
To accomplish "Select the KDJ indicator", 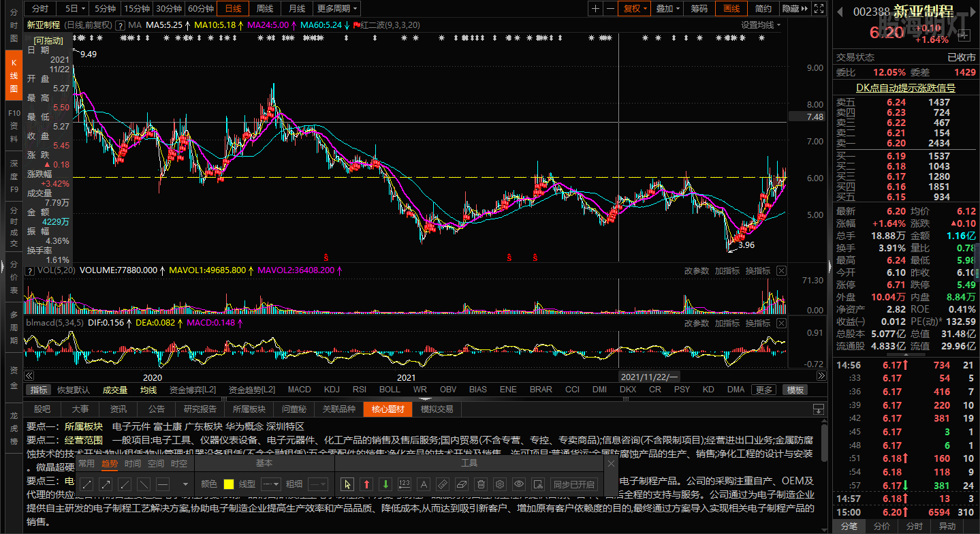I will pyautogui.click(x=332, y=390).
